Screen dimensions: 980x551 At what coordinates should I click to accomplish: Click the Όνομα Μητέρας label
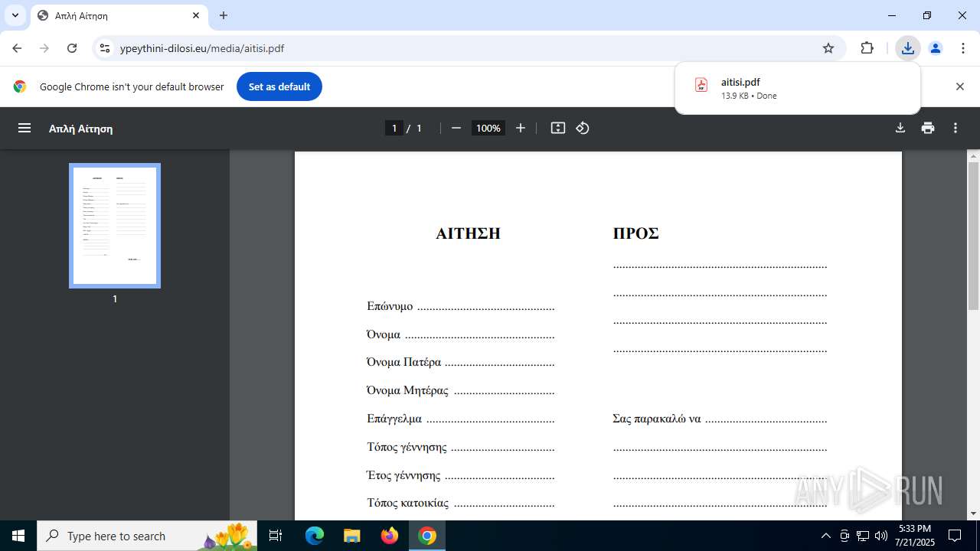[407, 390]
